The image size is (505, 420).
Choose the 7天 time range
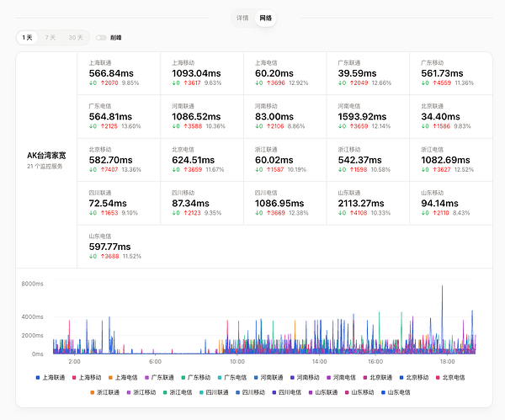click(50, 38)
